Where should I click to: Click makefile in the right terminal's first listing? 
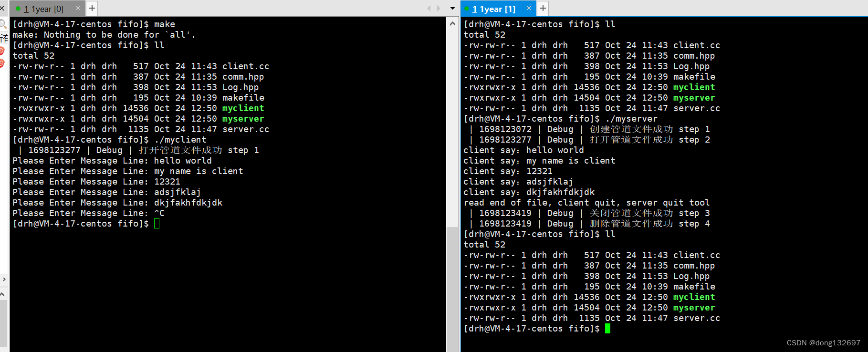[x=694, y=77]
